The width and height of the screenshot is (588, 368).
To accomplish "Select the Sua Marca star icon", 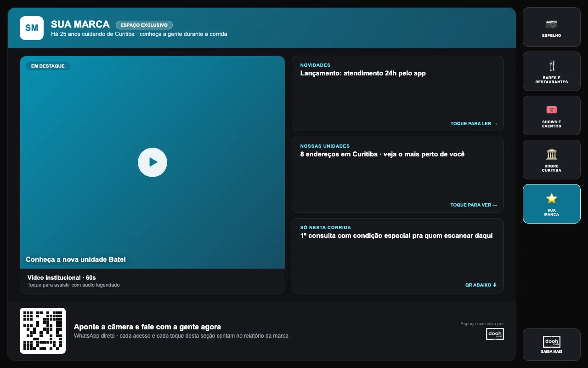I will click(551, 198).
